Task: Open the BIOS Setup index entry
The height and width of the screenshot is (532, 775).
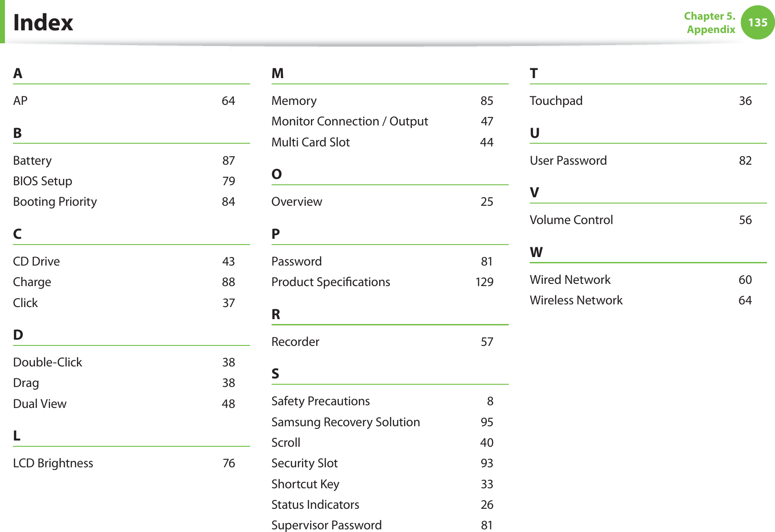Action: (42, 181)
